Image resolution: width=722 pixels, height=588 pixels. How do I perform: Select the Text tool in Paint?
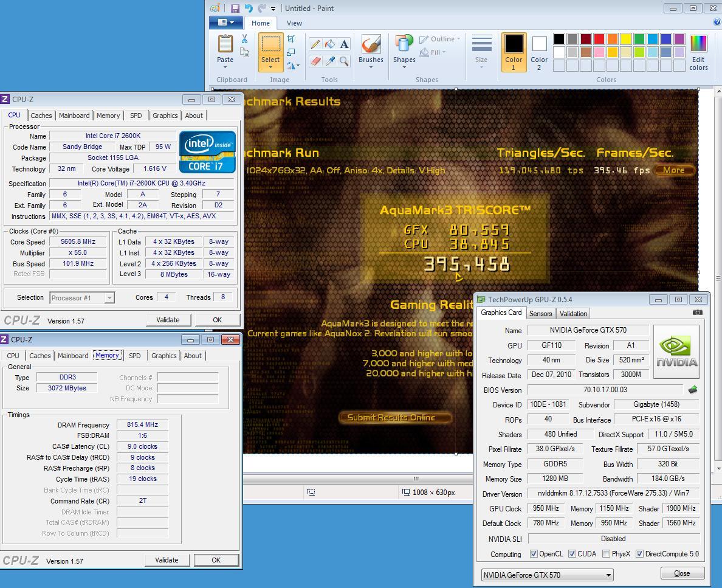click(344, 44)
